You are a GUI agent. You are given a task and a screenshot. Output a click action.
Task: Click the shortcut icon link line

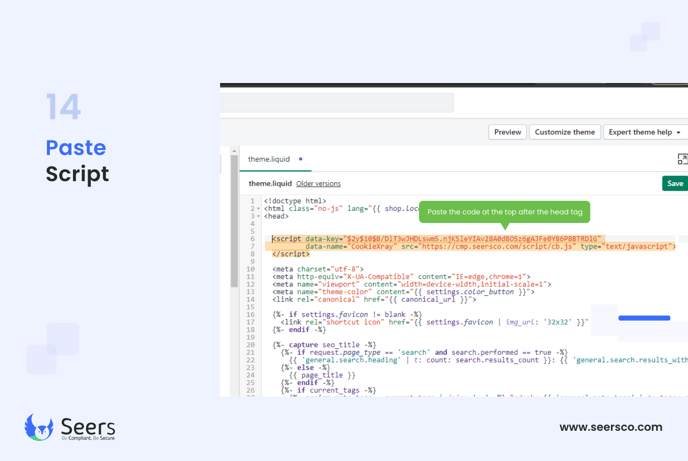(x=434, y=322)
